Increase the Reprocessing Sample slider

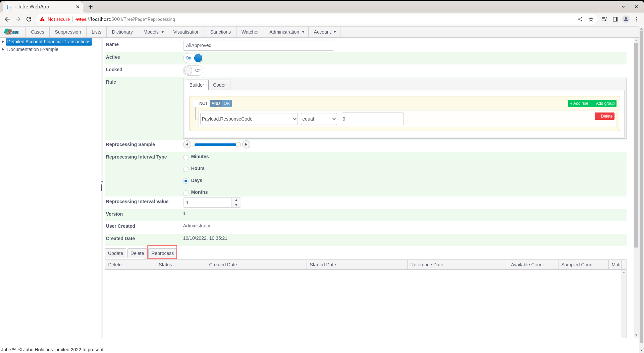pos(246,144)
